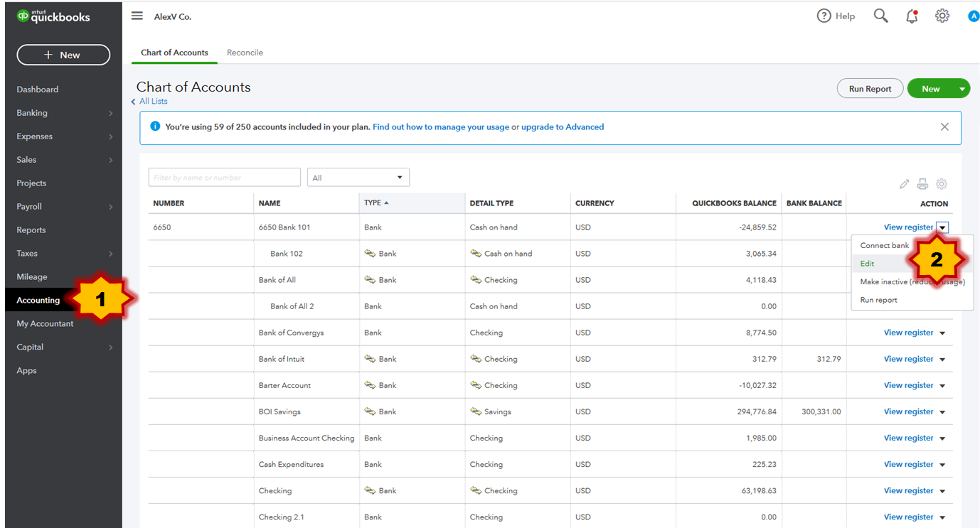Switch to the Reconcile tab
Image resolution: width=980 pixels, height=528 pixels.
point(245,53)
